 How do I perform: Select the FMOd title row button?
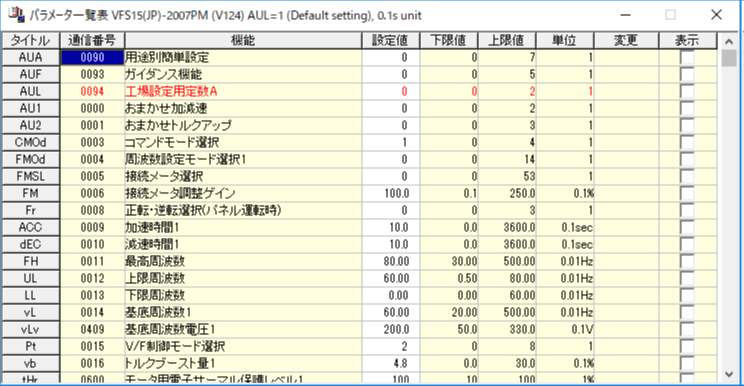point(30,159)
